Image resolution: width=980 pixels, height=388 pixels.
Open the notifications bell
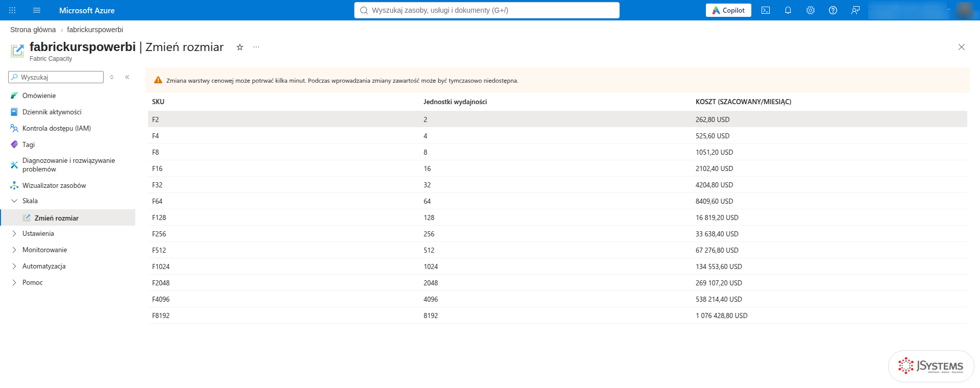click(x=788, y=10)
